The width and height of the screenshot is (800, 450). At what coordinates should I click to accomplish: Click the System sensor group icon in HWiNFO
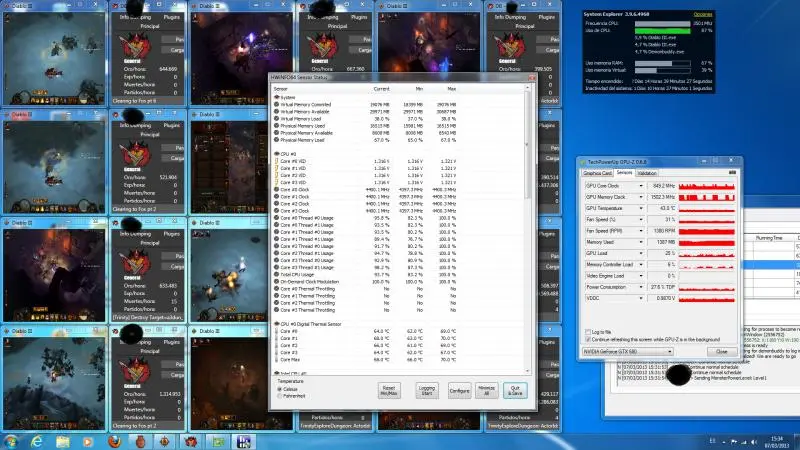point(277,97)
